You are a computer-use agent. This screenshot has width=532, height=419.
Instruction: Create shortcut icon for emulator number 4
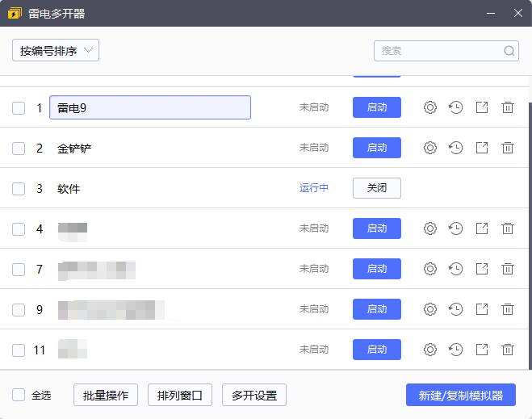click(x=482, y=228)
